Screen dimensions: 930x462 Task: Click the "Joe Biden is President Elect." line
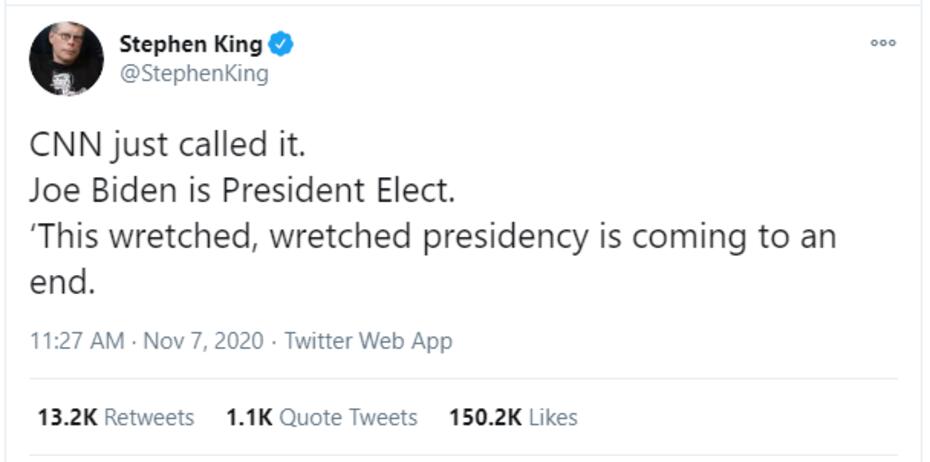coord(242,191)
